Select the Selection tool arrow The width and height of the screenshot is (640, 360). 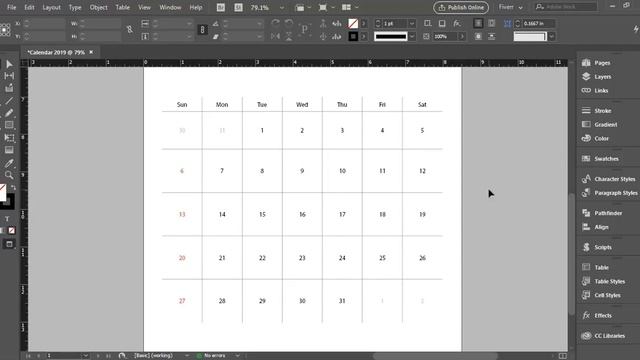tap(9, 64)
